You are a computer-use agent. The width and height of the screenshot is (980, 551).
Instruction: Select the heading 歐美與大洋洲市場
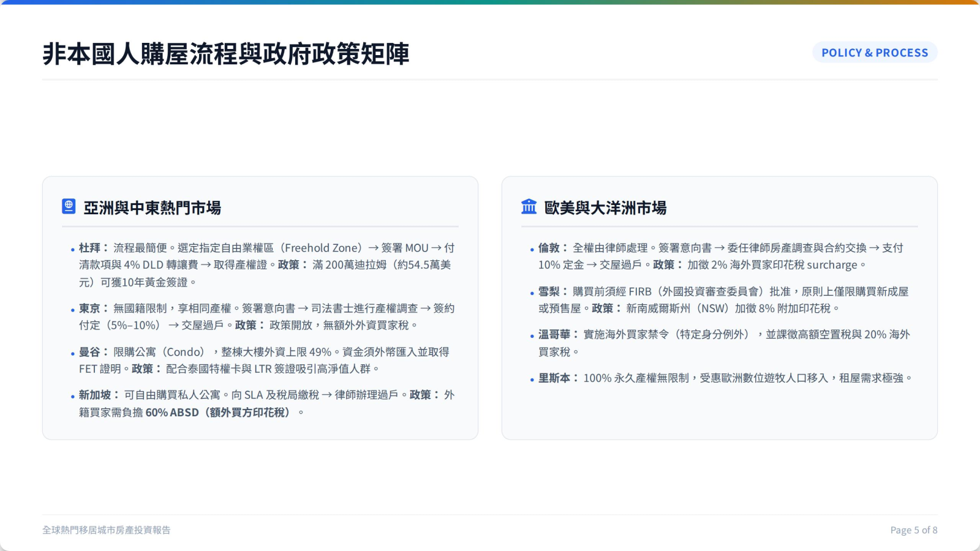605,208
